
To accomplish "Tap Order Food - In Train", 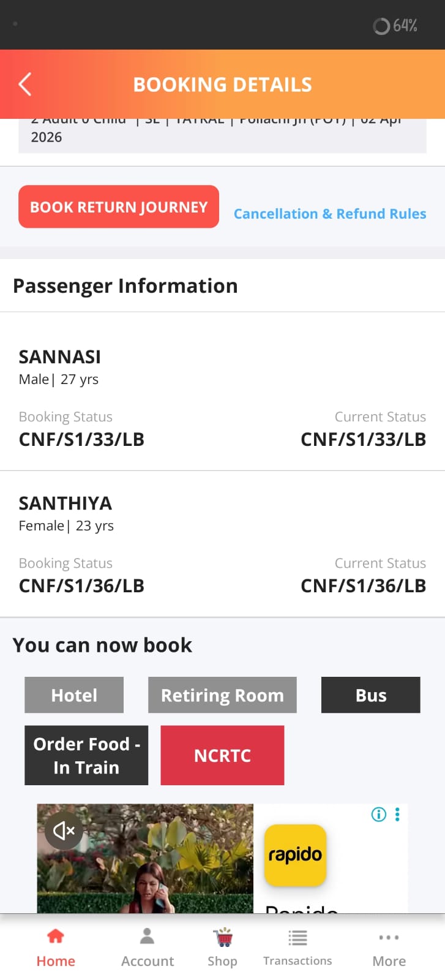I will coord(86,755).
